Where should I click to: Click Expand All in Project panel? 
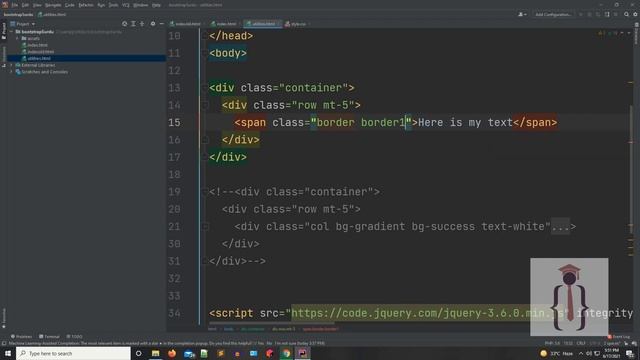133,24
